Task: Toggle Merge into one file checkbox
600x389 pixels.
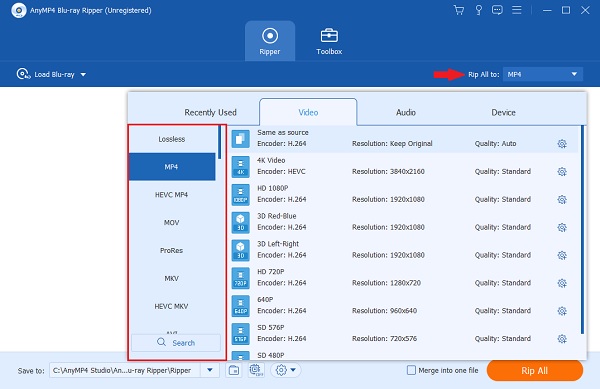Action: tap(411, 370)
